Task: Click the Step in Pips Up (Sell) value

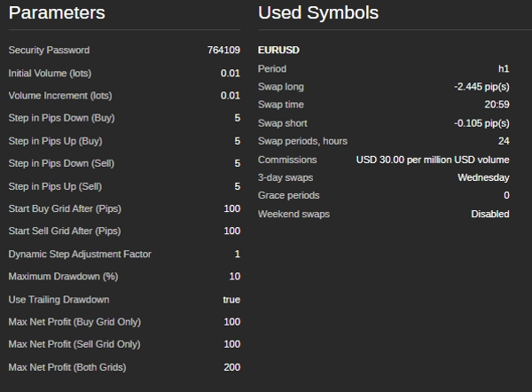Action: 237,186
